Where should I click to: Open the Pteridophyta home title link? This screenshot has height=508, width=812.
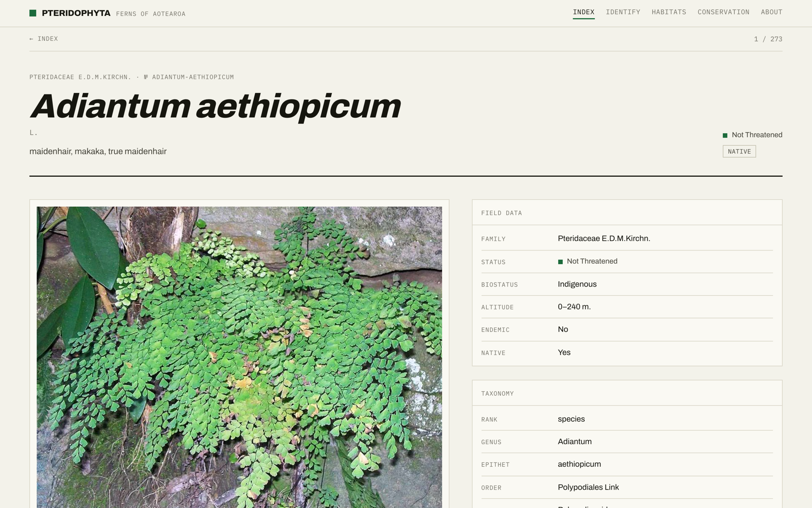pos(76,13)
